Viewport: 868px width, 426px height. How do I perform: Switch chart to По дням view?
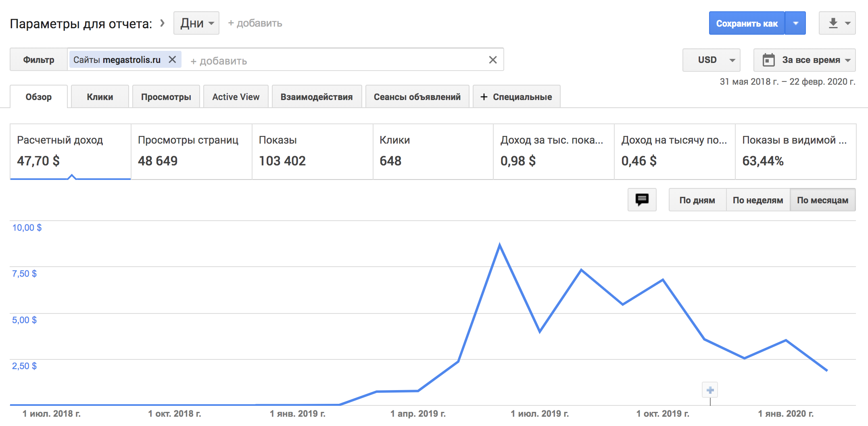pos(697,200)
